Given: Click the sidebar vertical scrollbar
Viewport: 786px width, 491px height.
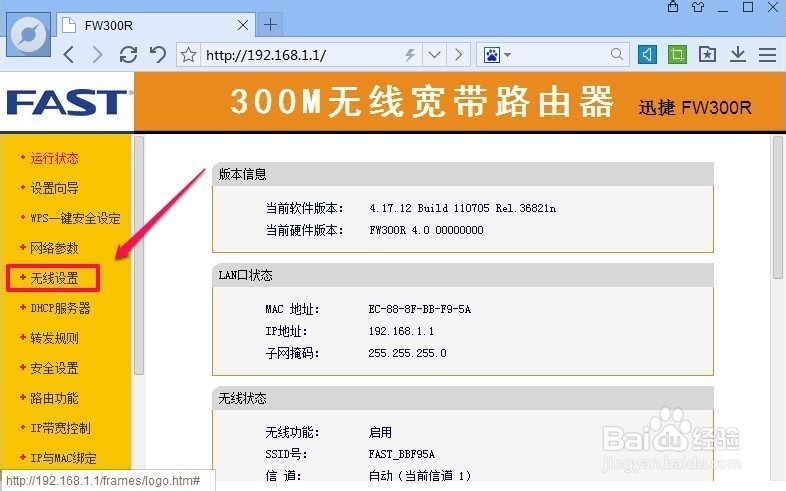Looking at the screenshot, I should coord(139,256).
